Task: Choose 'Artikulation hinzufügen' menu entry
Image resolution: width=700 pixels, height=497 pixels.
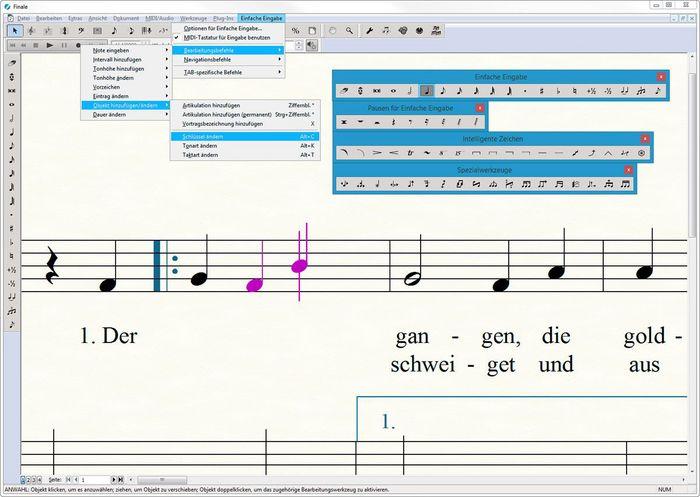Action: pyautogui.click(x=245, y=105)
